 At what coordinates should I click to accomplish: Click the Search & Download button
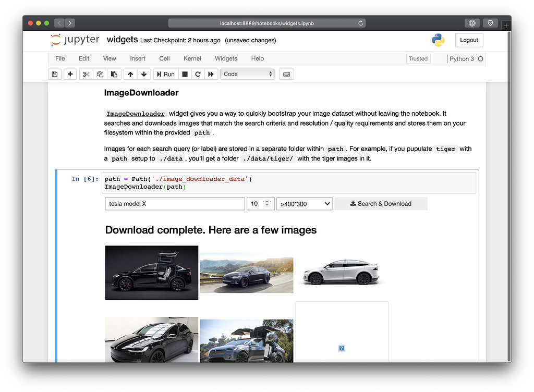point(381,204)
